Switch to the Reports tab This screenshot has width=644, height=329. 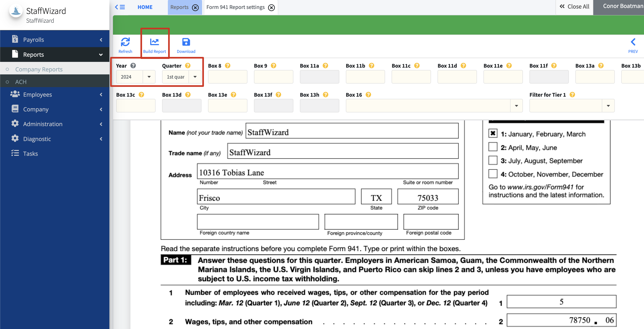coord(179,7)
